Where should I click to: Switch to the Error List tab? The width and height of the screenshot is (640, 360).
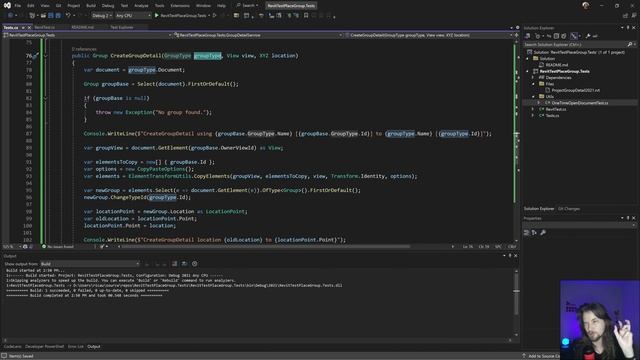(76, 347)
